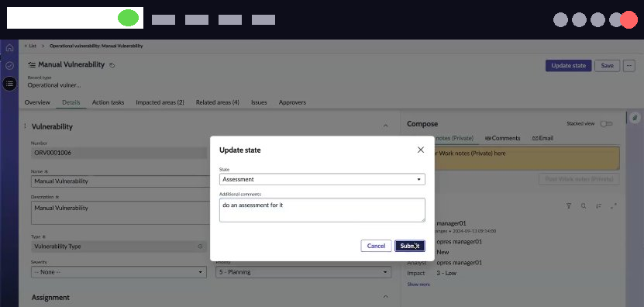Switch to the Issues tab

point(259,102)
